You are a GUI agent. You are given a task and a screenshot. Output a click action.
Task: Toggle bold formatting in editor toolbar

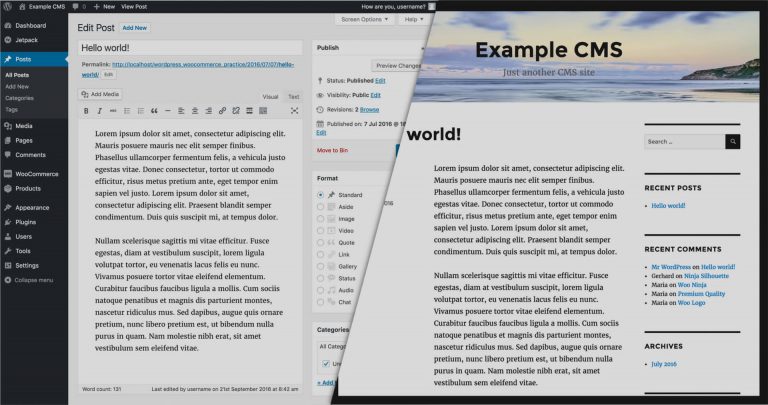pyautogui.click(x=86, y=111)
